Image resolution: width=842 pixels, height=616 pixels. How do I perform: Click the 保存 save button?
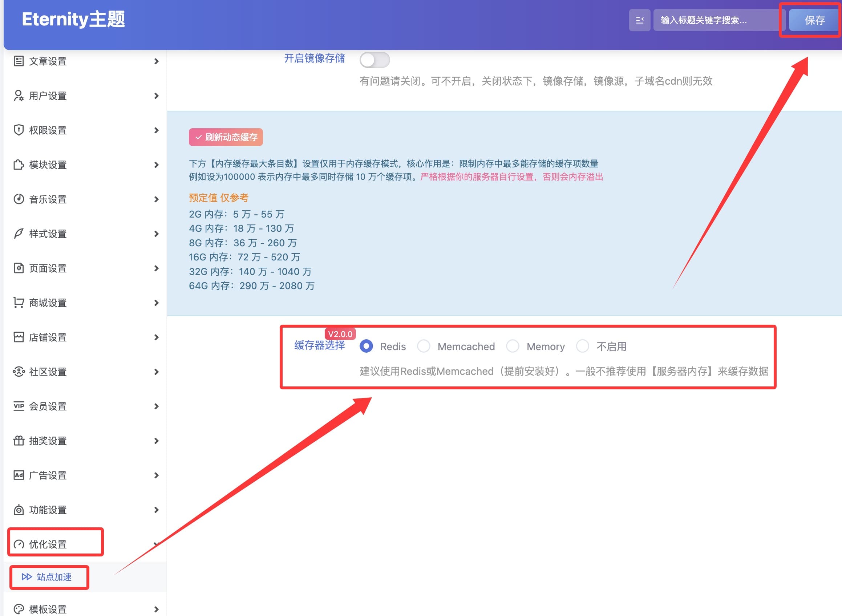814,20
